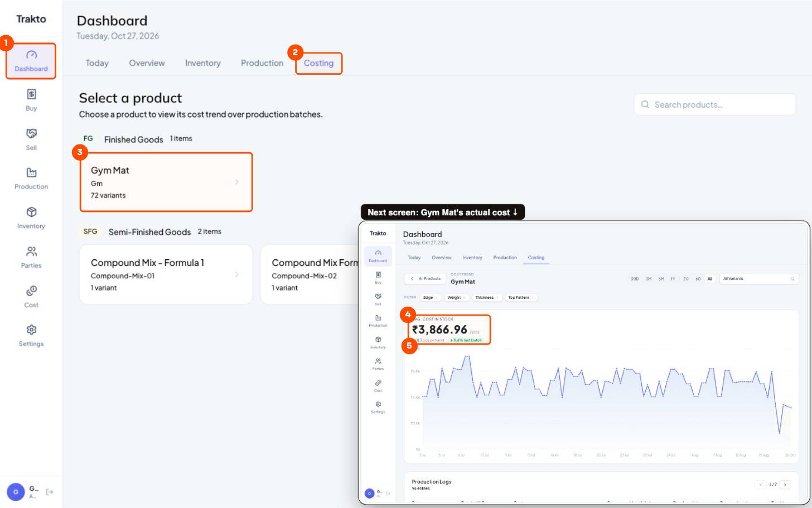Click the 'Compound-Mix-01' code text

coord(123,276)
